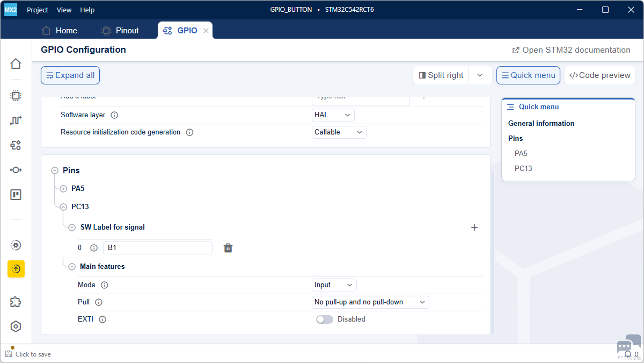Image resolution: width=644 pixels, height=363 pixels.
Task: Open the Pull configuration dropdown
Action: coord(370,302)
